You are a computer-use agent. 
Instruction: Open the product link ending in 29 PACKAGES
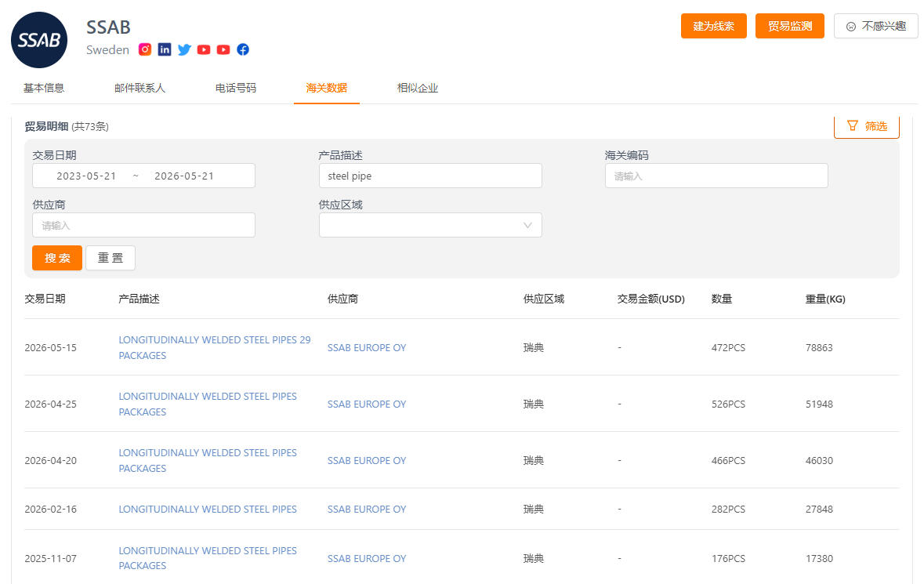(x=215, y=348)
